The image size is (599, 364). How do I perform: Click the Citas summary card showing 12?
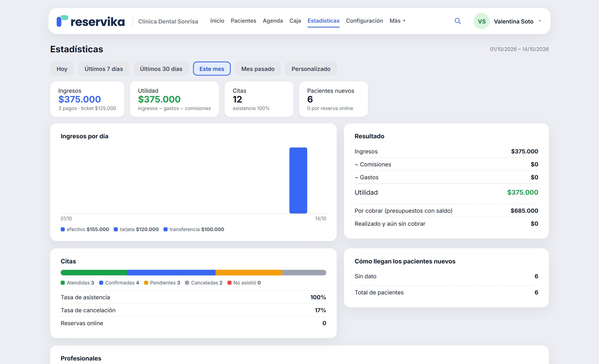259,99
